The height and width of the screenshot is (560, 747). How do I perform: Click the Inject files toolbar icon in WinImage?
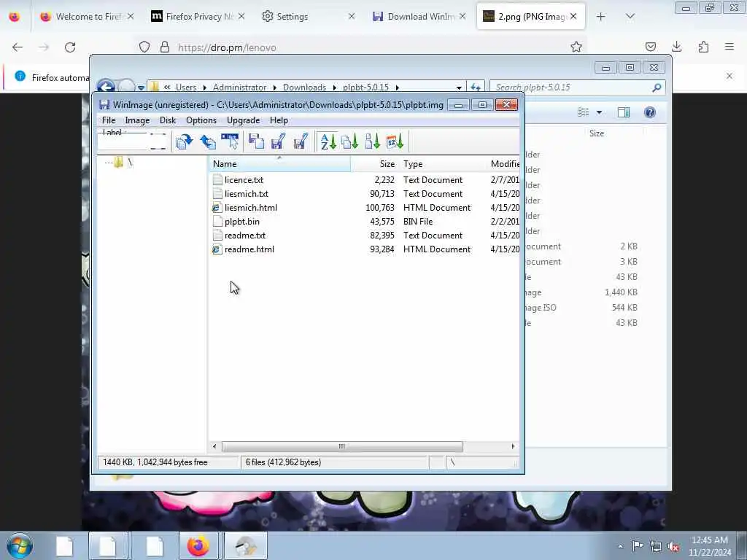(x=208, y=142)
